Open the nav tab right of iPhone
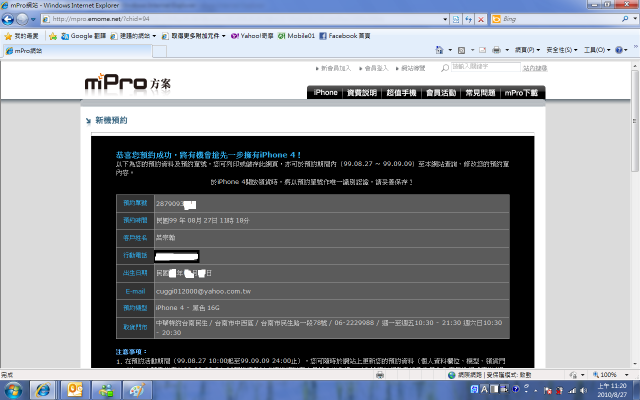 pos(362,93)
